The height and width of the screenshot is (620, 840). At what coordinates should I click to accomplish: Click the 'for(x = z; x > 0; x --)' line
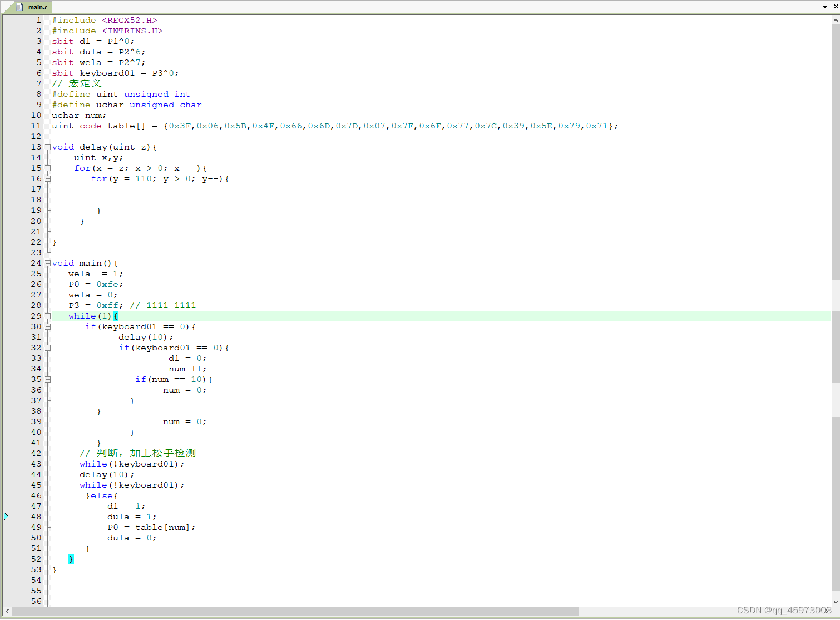141,168
